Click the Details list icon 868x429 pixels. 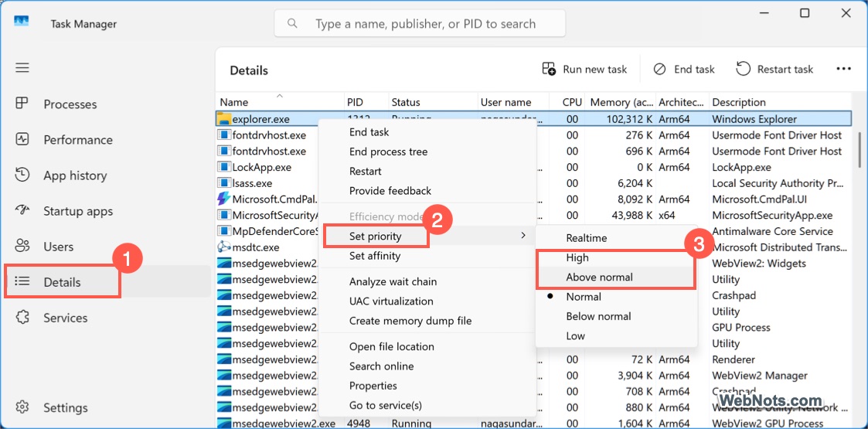click(x=22, y=282)
